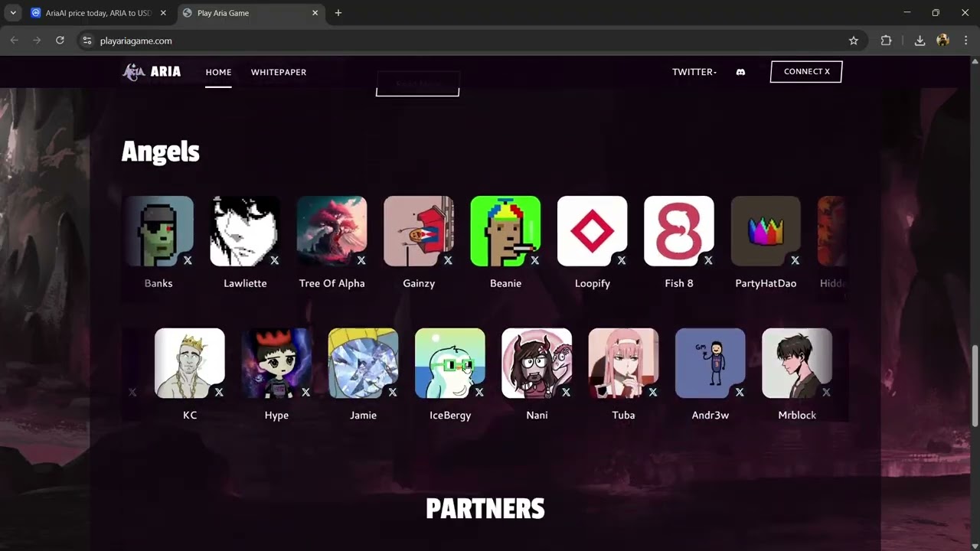Select the Nani avatar thumbnail
The image size is (980, 551).
click(x=537, y=363)
